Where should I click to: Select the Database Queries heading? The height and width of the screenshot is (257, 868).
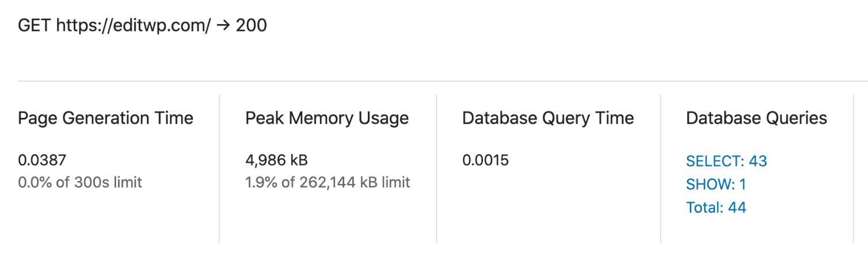[x=756, y=118]
